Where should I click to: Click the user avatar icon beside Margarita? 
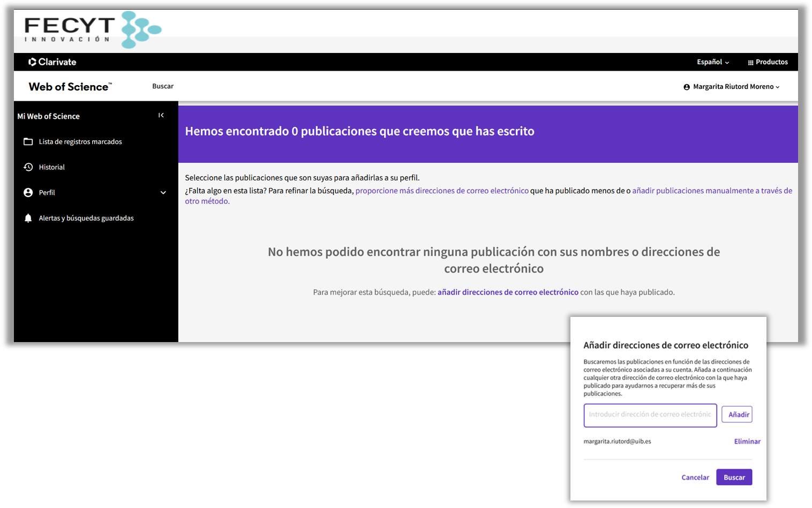(687, 87)
